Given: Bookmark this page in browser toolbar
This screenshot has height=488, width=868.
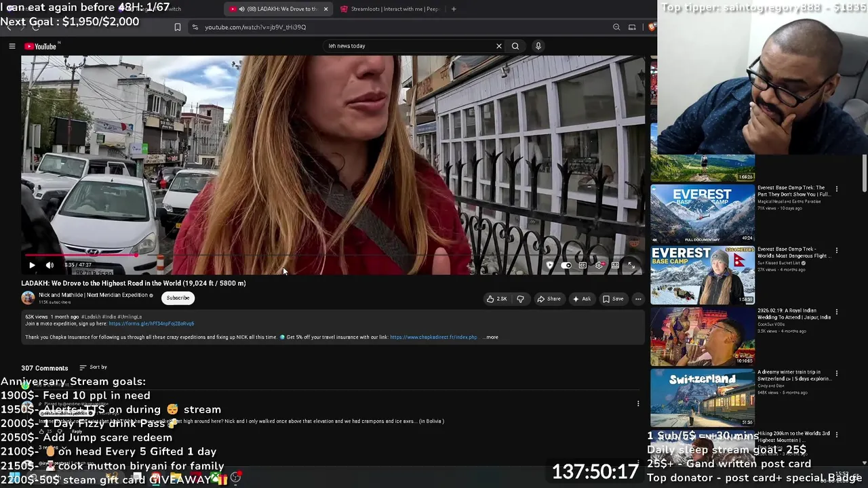Looking at the screenshot, I should [x=178, y=27].
